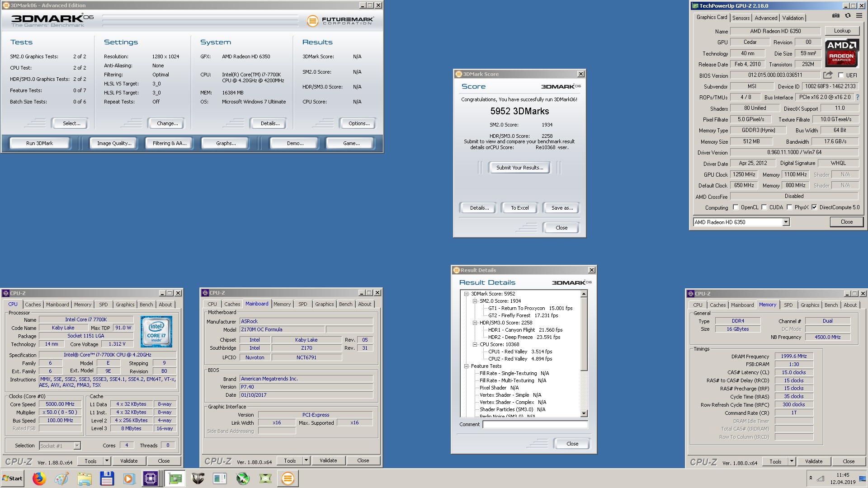Click the Save as button in score window
The height and width of the screenshot is (488, 868).
tap(562, 208)
